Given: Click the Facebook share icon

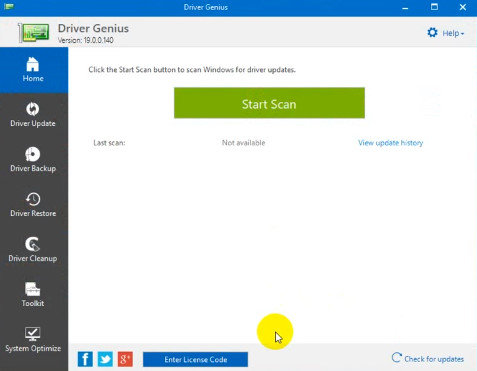Looking at the screenshot, I should click(85, 359).
